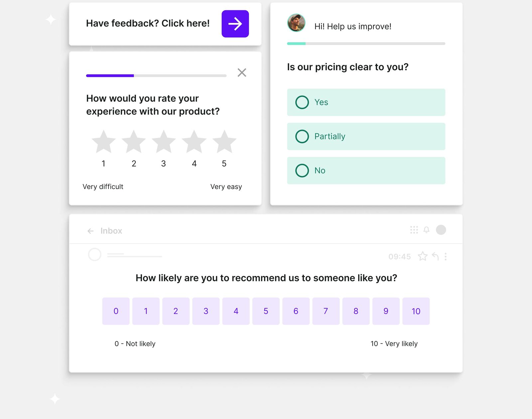Star the inbox message

click(423, 256)
